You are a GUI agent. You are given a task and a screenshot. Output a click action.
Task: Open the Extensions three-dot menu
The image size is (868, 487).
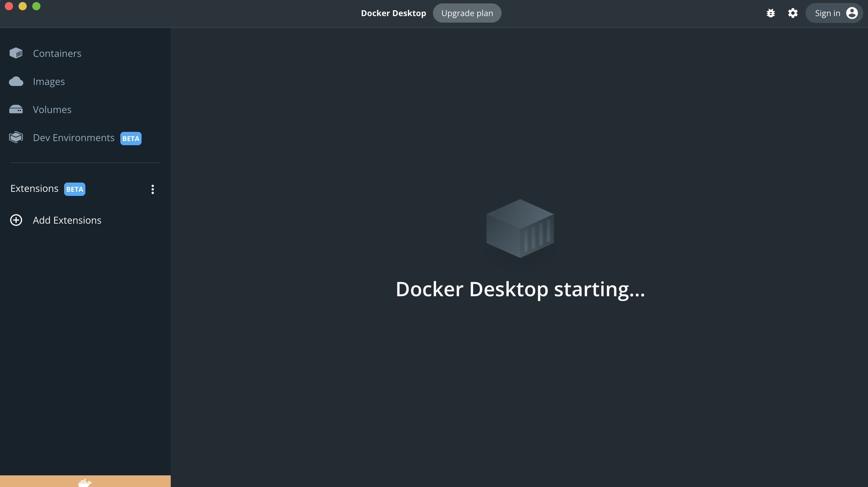click(x=153, y=189)
